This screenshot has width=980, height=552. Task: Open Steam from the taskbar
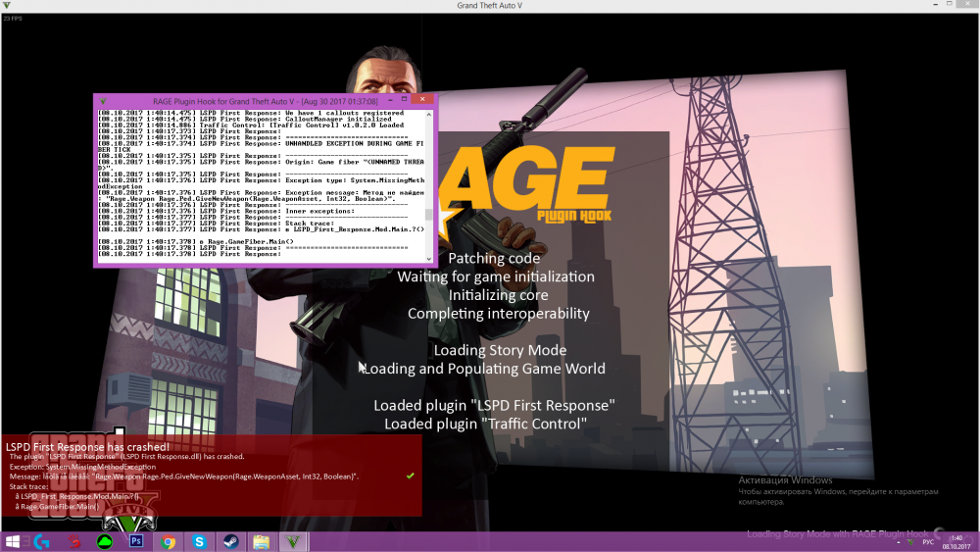click(230, 541)
